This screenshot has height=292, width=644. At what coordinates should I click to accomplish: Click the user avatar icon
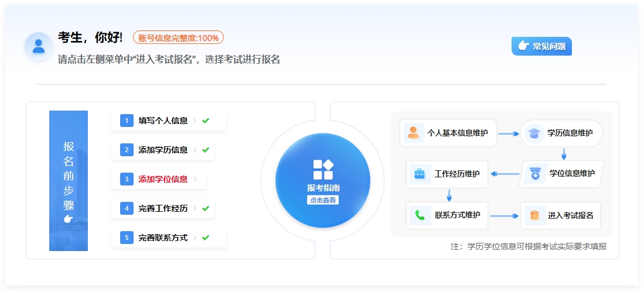click(x=39, y=46)
